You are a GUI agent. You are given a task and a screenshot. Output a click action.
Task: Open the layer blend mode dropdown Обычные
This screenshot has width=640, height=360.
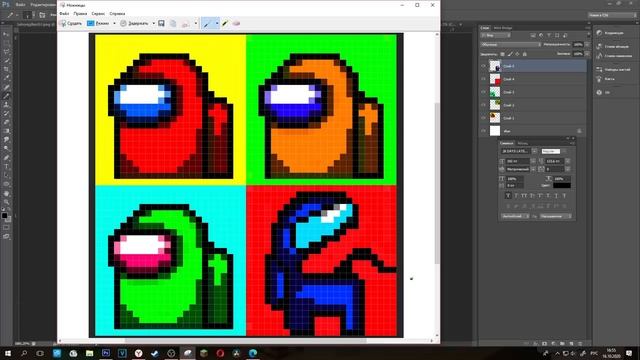tap(511, 44)
